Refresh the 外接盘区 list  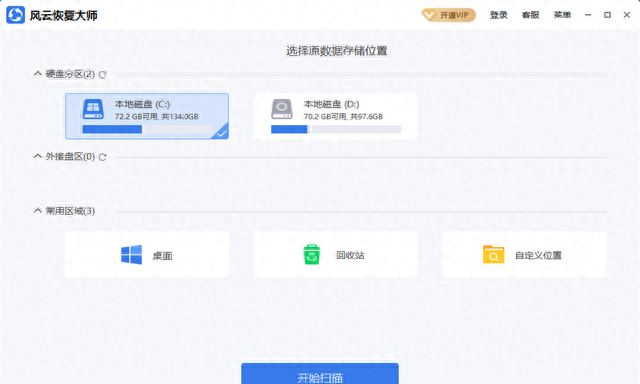(102, 157)
